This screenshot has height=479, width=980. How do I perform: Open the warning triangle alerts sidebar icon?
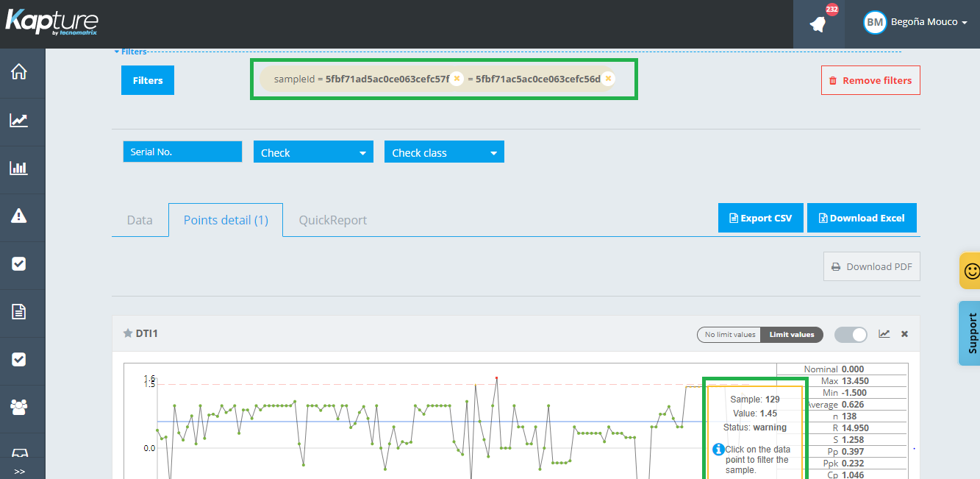[x=19, y=216]
